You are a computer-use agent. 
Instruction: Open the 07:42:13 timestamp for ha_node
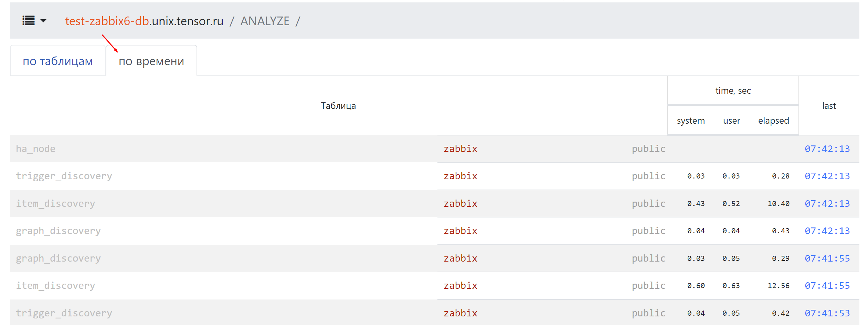point(827,149)
